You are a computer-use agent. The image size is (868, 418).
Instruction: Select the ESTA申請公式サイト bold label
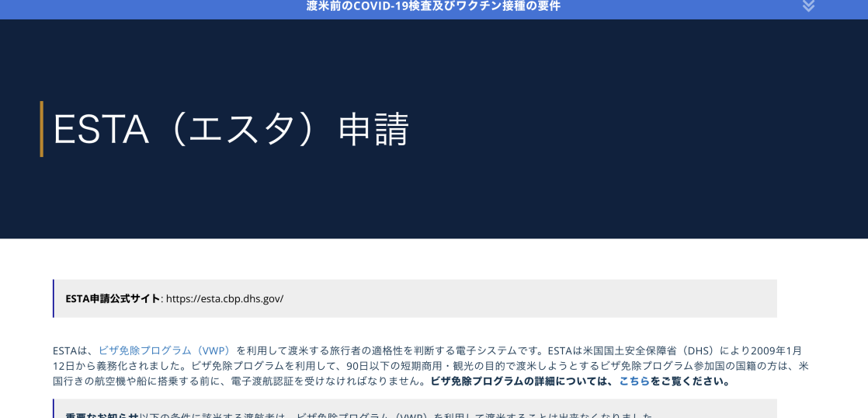tap(113, 298)
